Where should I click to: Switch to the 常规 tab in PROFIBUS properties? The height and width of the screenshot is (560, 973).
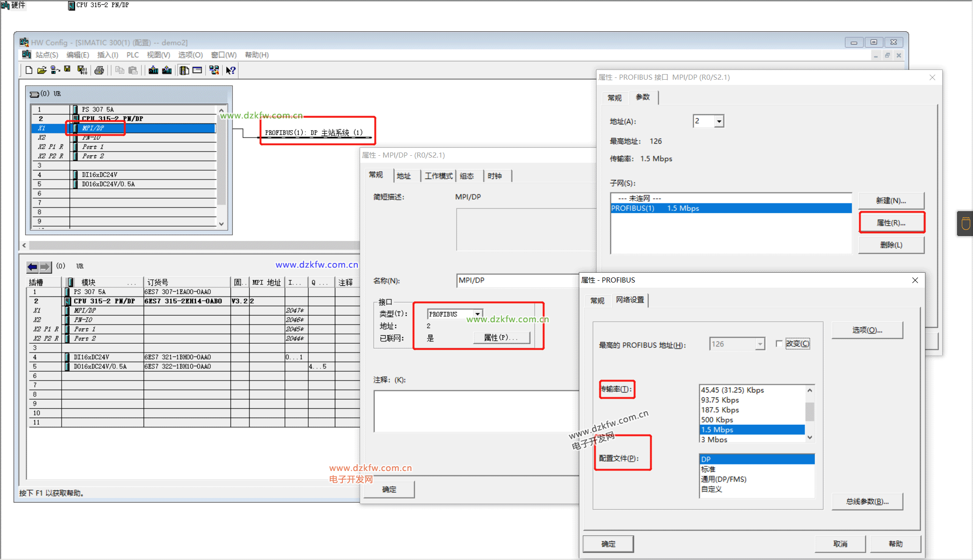pos(597,300)
